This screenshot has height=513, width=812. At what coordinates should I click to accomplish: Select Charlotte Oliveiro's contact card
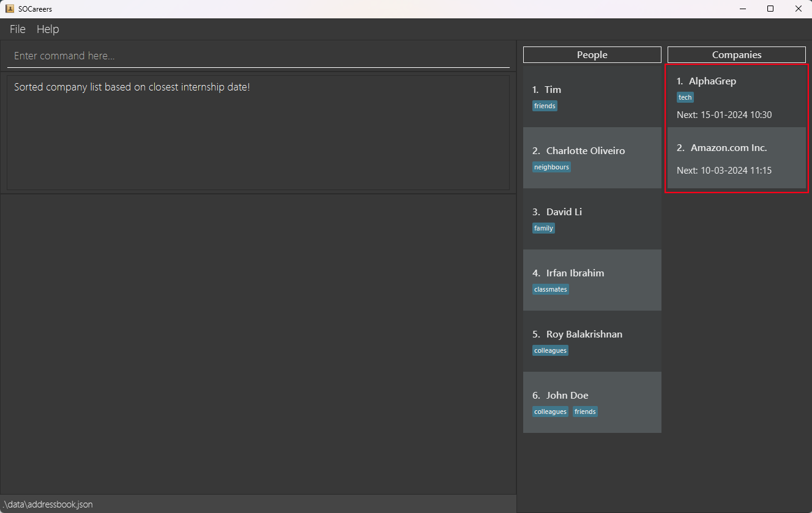pyautogui.click(x=592, y=158)
